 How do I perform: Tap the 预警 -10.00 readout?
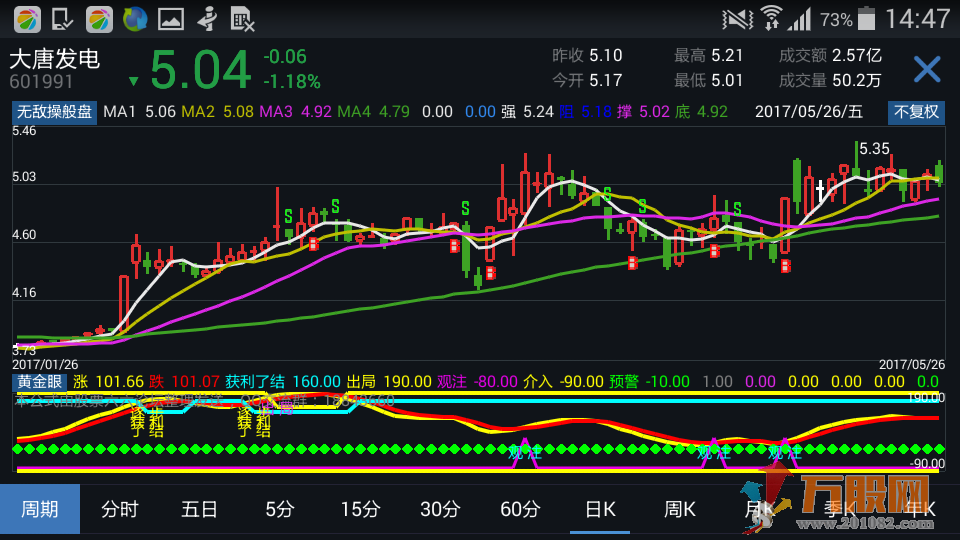650,382
